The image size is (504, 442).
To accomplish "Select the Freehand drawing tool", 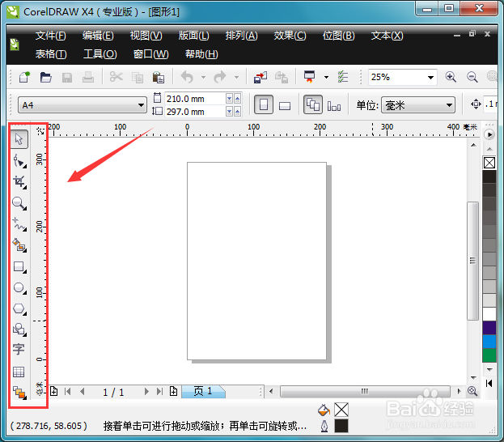I will click(19, 224).
